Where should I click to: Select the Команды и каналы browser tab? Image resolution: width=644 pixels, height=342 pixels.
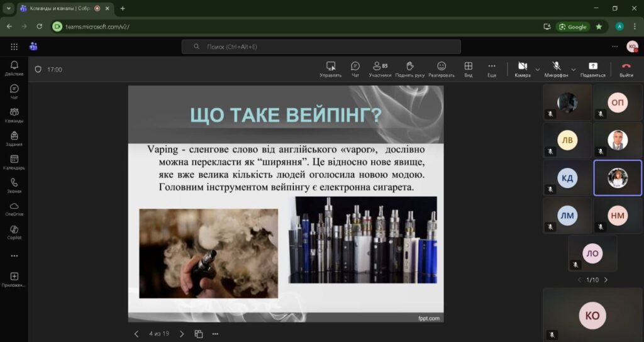55,8
